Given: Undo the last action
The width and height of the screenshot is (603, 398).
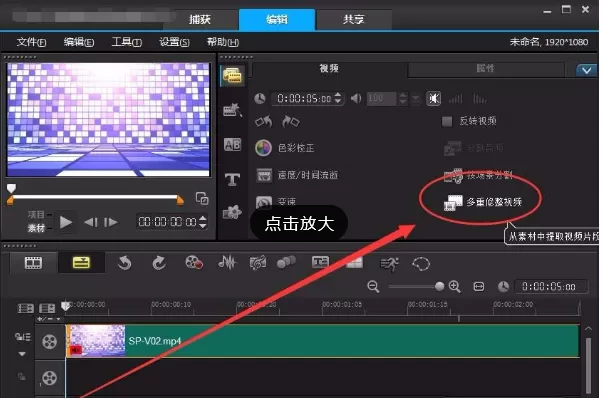Looking at the screenshot, I should (x=125, y=263).
